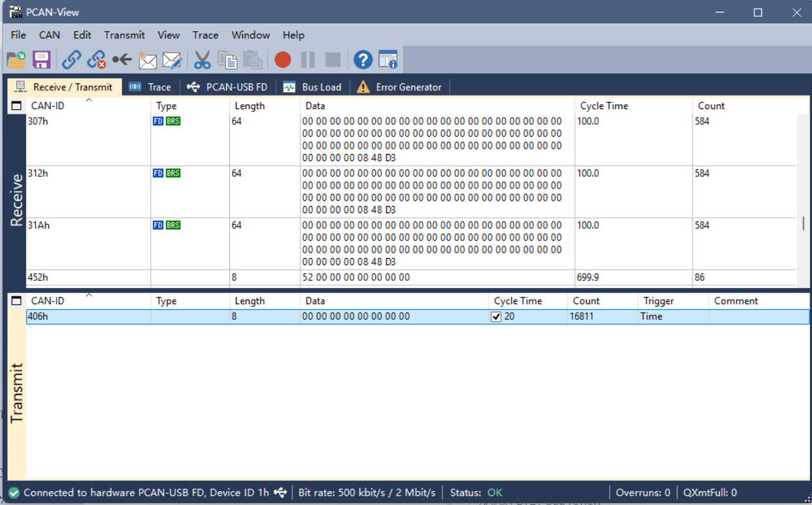Create a new transmit message via envelope icon
This screenshot has height=505, width=812.
pyautogui.click(x=147, y=60)
